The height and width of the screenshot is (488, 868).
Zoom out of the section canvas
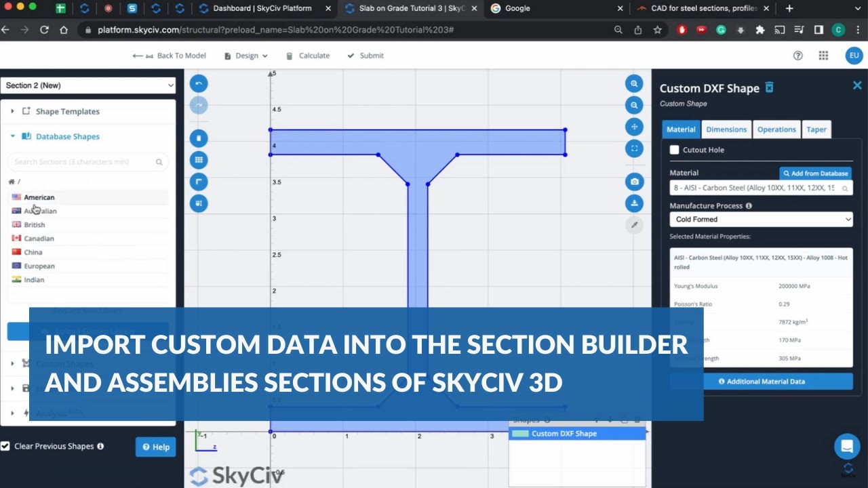(634, 106)
